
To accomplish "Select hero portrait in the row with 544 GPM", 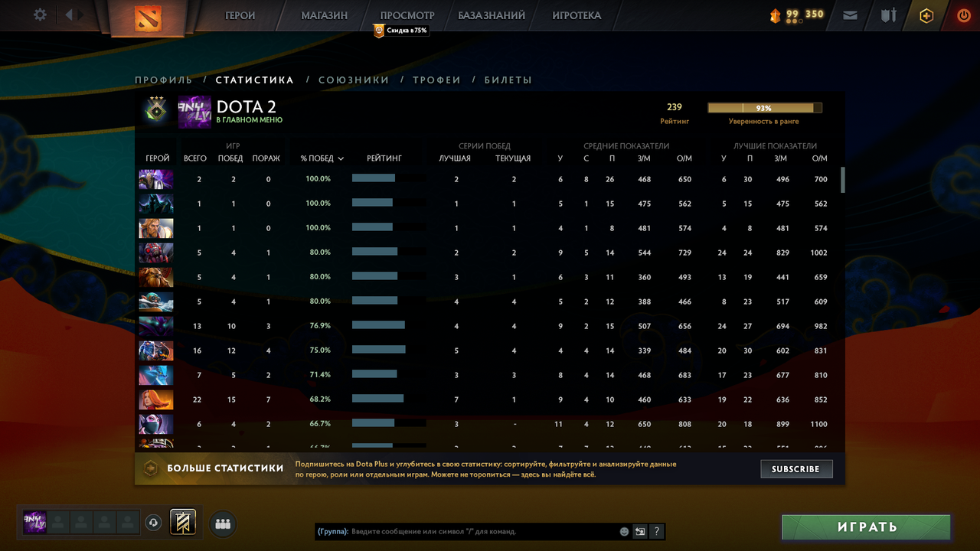I will click(156, 253).
